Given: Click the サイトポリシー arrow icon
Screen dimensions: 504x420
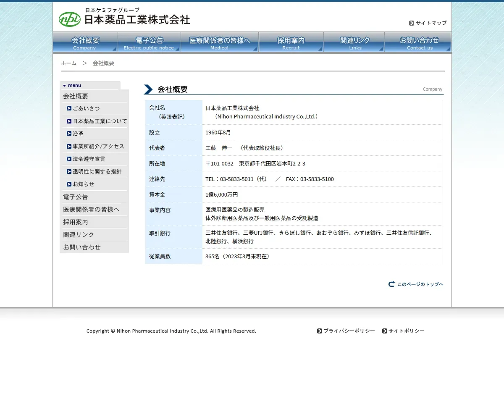Looking at the screenshot, I should click(385, 331).
